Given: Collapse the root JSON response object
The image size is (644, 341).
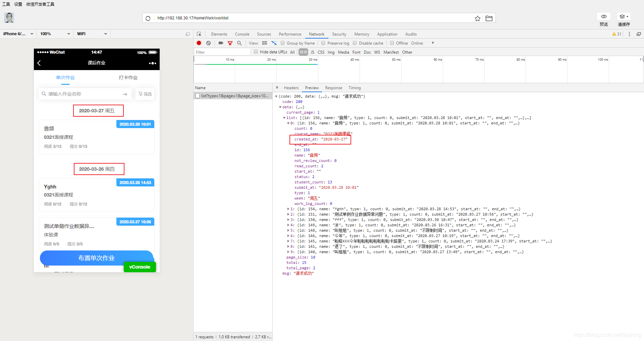Looking at the screenshot, I should 276,97.
